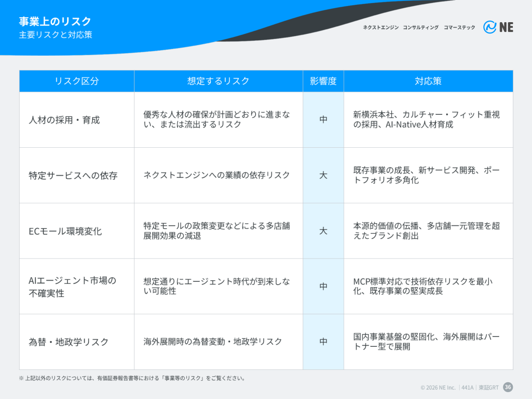Click ネクストエンジン in the header

(x=381, y=28)
